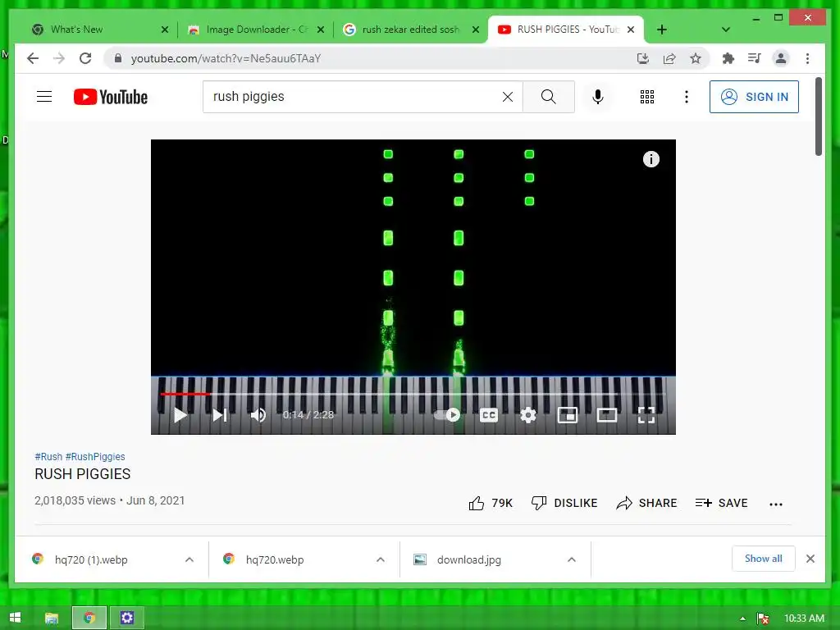Image resolution: width=840 pixels, height=630 pixels.
Task: Open YouTube settings three-dot menu
Action: [687, 97]
